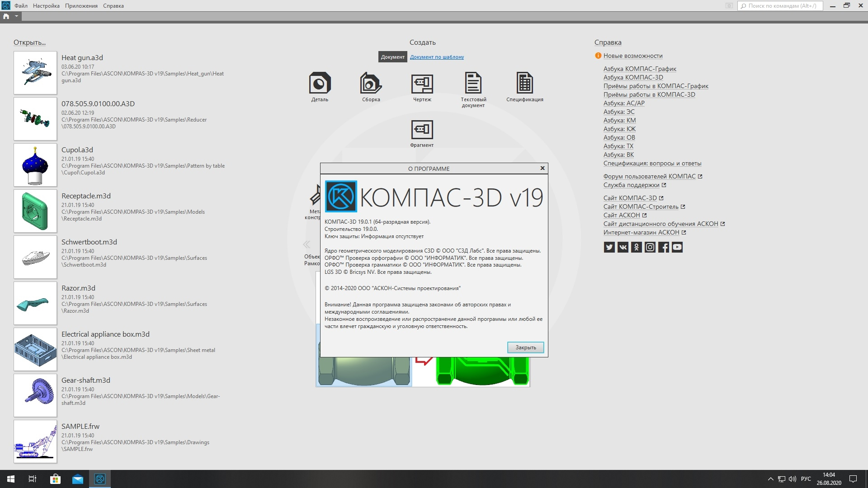The image size is (868, 488).
Task: Click the network icon in system tray
Action: pyautogui.click(x=782, y=479)
